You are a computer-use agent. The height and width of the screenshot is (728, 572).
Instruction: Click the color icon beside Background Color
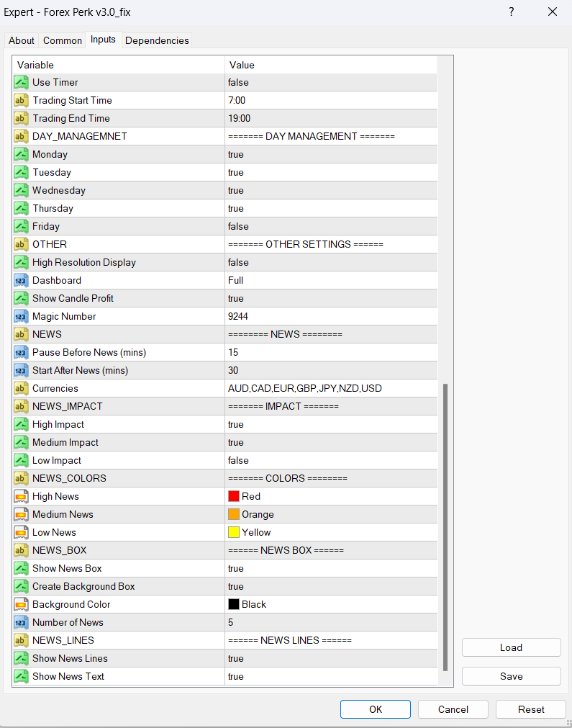(22, 604)
